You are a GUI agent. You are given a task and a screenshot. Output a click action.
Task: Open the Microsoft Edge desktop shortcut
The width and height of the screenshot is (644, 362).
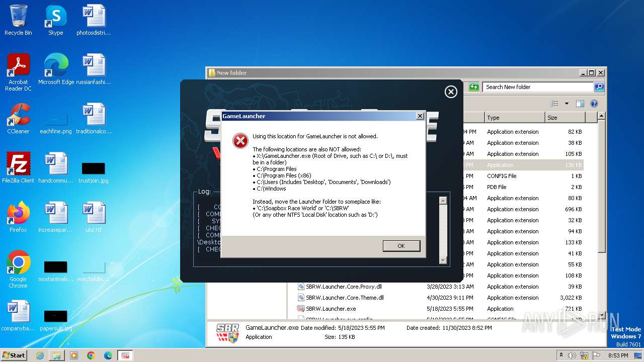pos(56,69)
